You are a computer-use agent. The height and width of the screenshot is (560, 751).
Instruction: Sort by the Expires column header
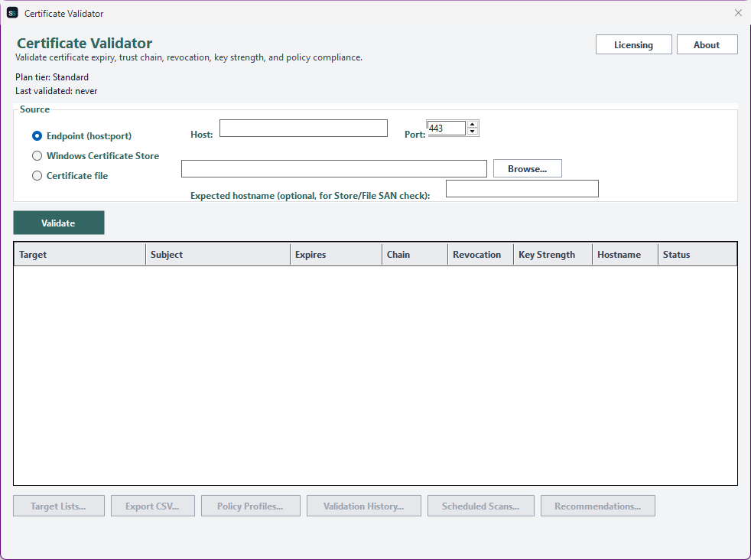click(x=336, y=254)
